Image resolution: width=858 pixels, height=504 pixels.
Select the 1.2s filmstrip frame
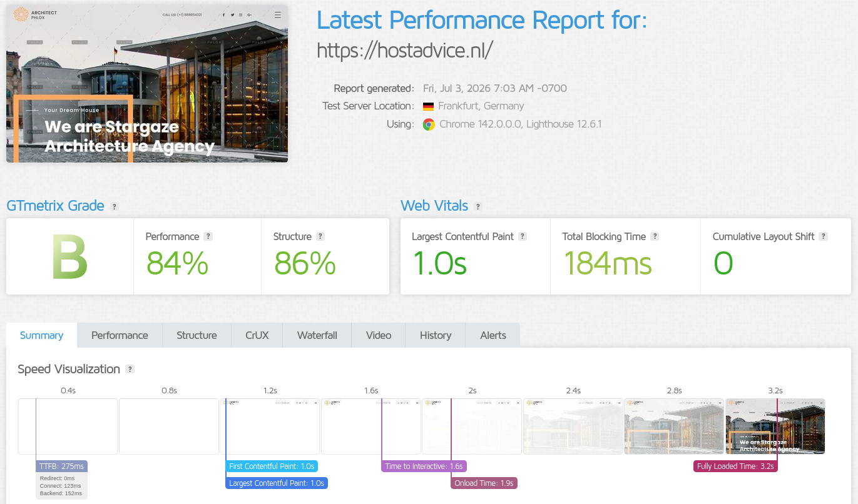(x=270, y=426)
